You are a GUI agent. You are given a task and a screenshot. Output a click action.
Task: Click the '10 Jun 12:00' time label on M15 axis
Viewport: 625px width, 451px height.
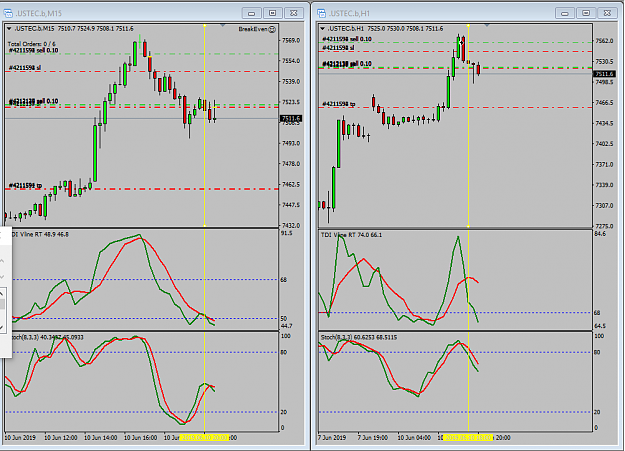(x=61, y=437)
